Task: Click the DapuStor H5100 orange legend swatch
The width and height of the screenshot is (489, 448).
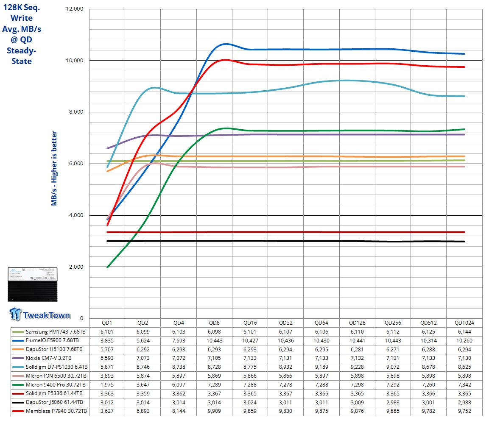Action: 18,350
